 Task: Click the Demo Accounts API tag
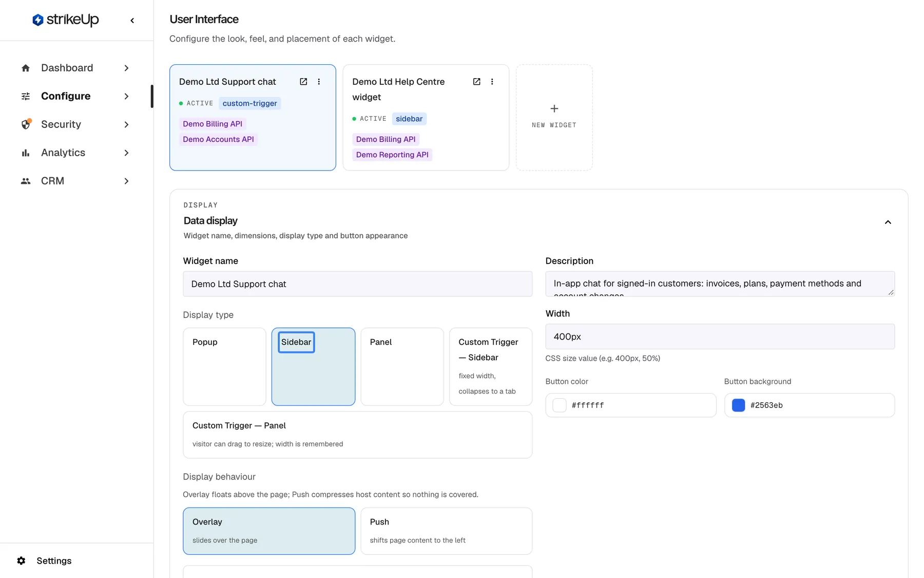click(x=218, y=139)
